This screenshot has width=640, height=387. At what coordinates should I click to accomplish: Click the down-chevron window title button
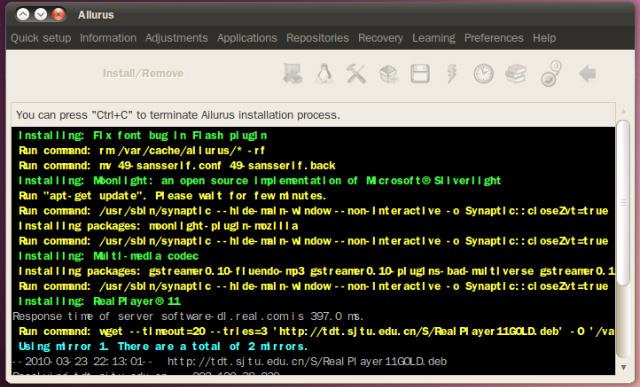coord(41,15)
